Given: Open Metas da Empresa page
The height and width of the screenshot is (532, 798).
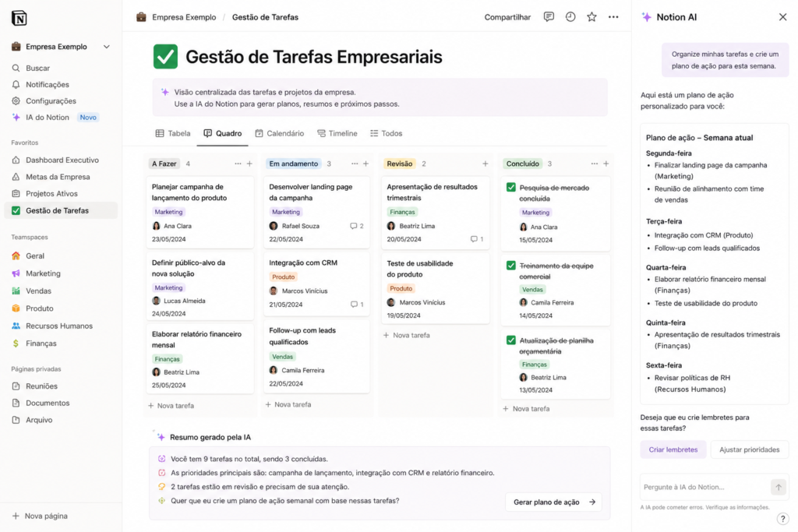Looking at the screenshot, I should 51,177.
